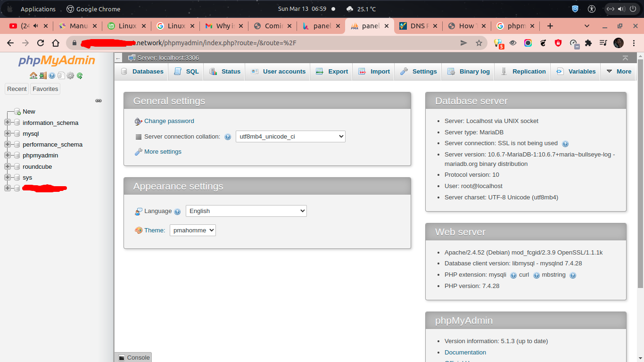Click help icon next to mbstring extension
The height and width of the screenshot is (362, 644).
click(572, 275)
